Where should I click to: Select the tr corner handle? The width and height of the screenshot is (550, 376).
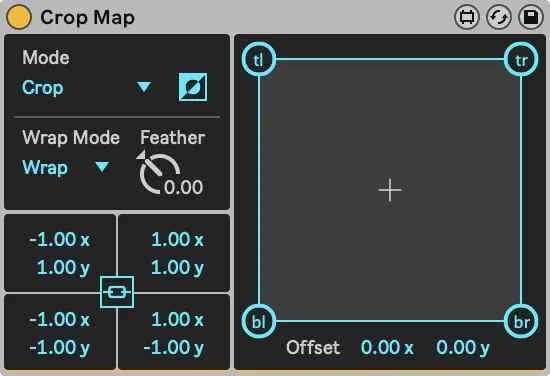click(x=521, y=59)
